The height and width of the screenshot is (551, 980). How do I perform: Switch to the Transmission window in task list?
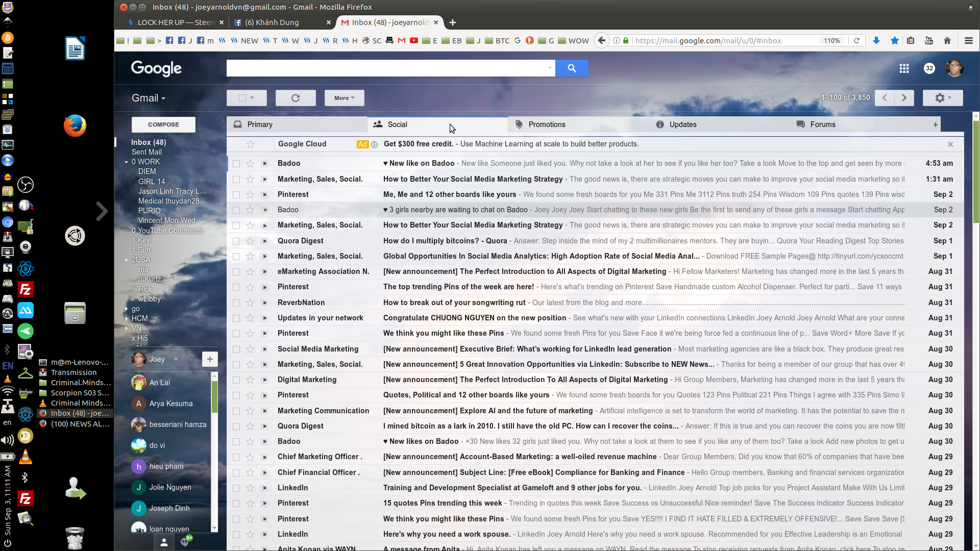coord(74,372)
